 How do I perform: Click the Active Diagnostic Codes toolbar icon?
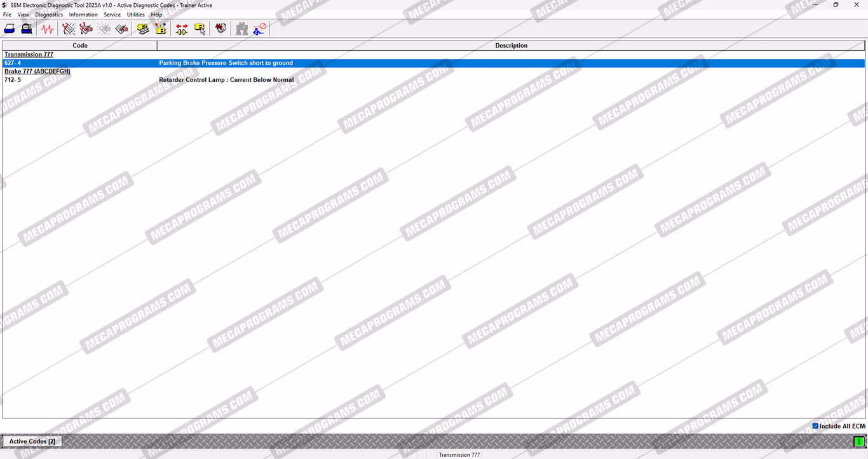69,29
